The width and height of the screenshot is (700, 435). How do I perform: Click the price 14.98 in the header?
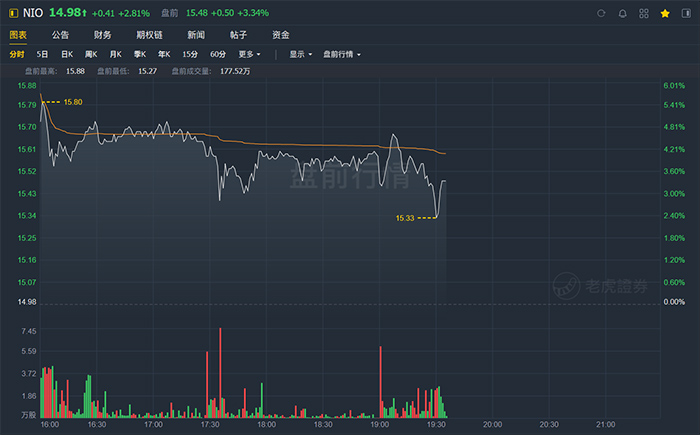coord(67,13)
